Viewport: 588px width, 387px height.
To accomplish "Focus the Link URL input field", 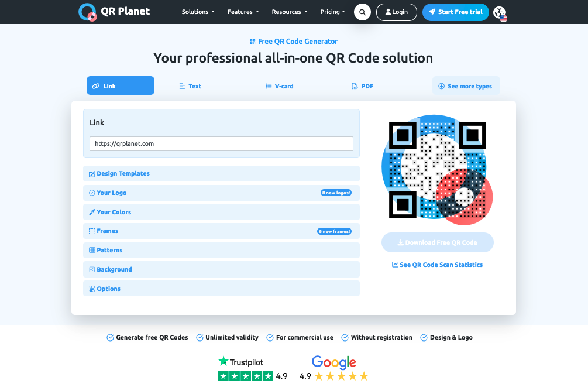I will (x=221, y=144).
